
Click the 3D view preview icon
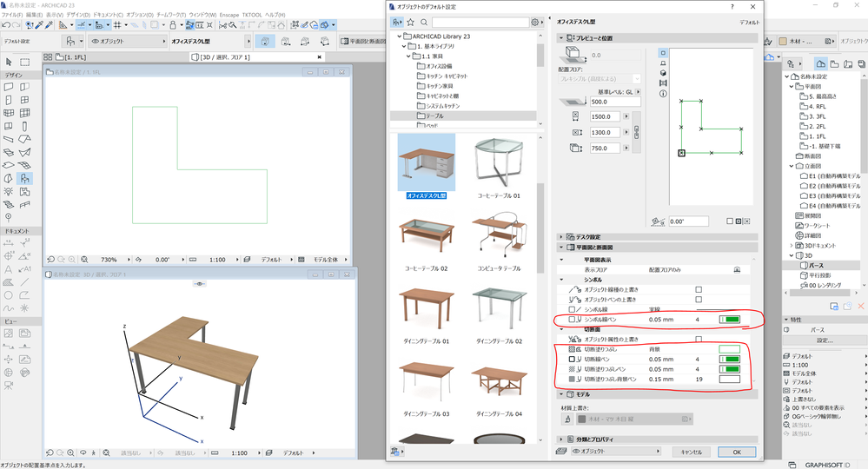point(663,73)
